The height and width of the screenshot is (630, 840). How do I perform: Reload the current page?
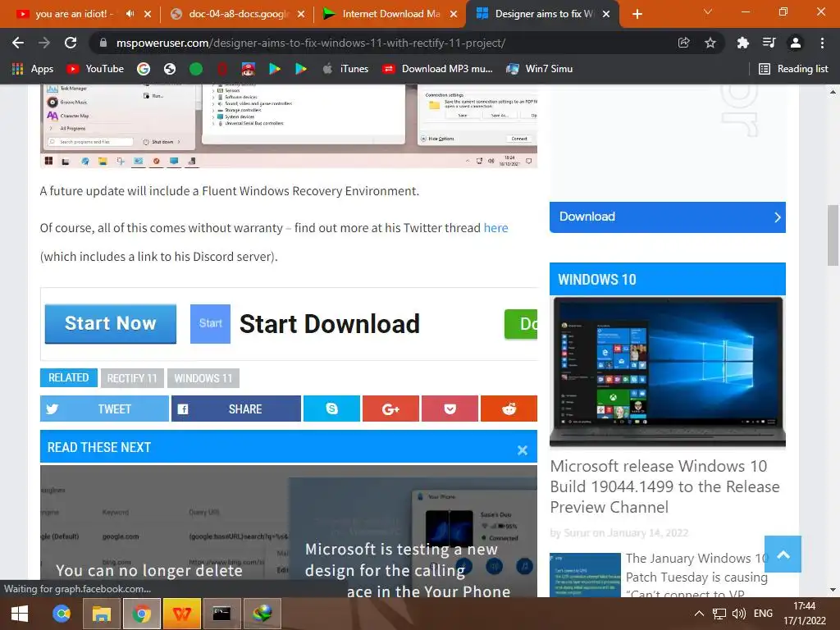click(x=71, y=43)
